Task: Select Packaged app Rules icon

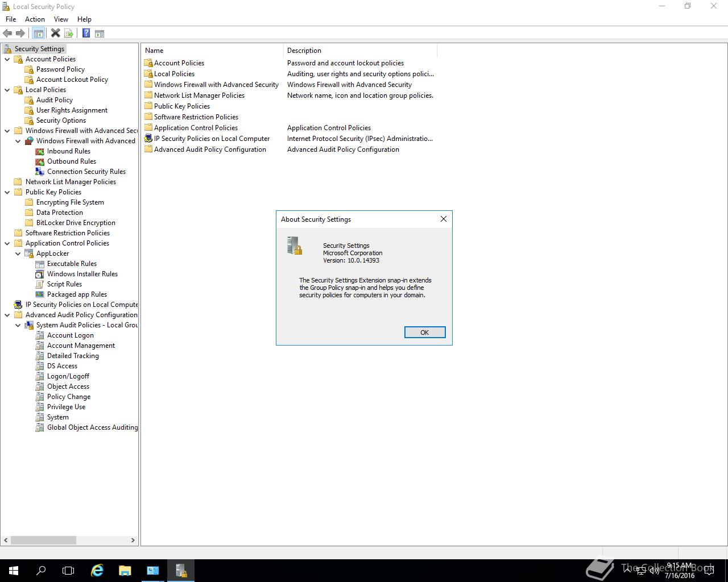Action: pos(40,294)
